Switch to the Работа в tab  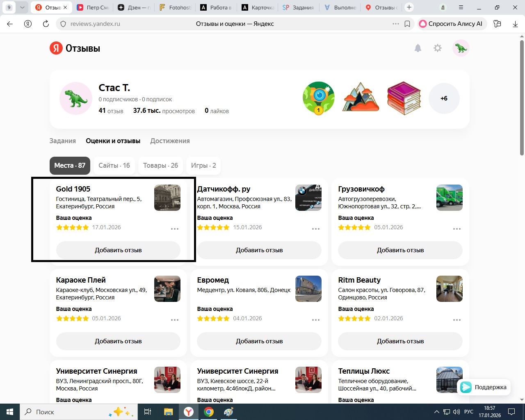pos(216,7)
